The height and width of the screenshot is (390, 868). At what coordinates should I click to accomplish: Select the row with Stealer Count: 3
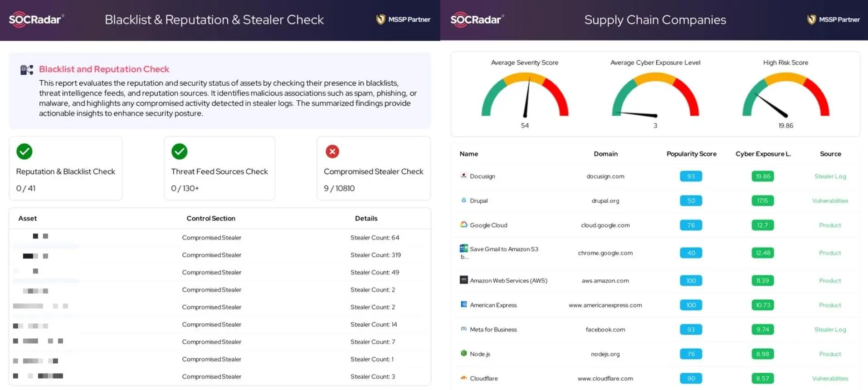[x=220, y=376]
